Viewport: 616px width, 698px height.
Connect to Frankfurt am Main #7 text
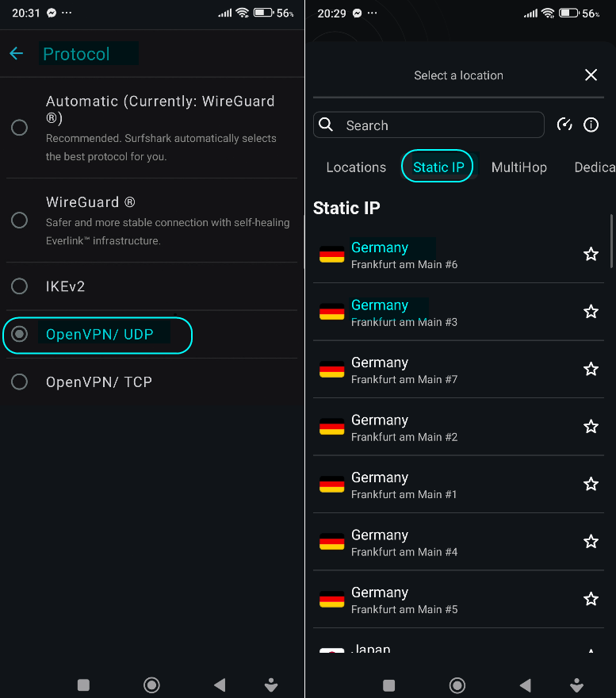tap(404, 379)
